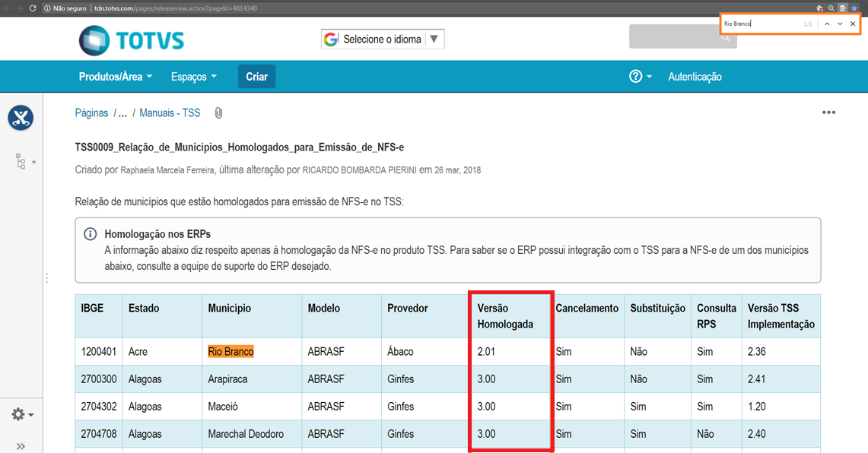The width and height of the screenshot is (868, 453).
Task: Go back with the browser back arrow
Action: tap(7, 8)
